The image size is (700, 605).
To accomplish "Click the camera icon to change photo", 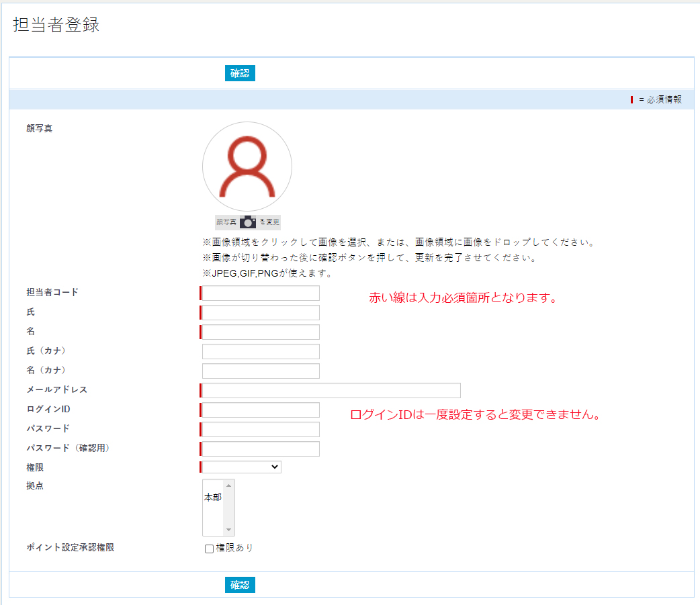I will tap(248, 222).
